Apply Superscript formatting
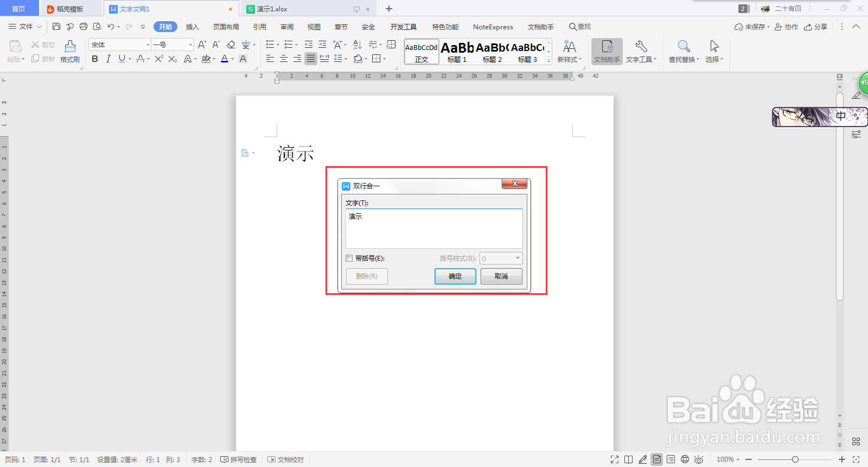868x467 pixels. click(158, 59)
